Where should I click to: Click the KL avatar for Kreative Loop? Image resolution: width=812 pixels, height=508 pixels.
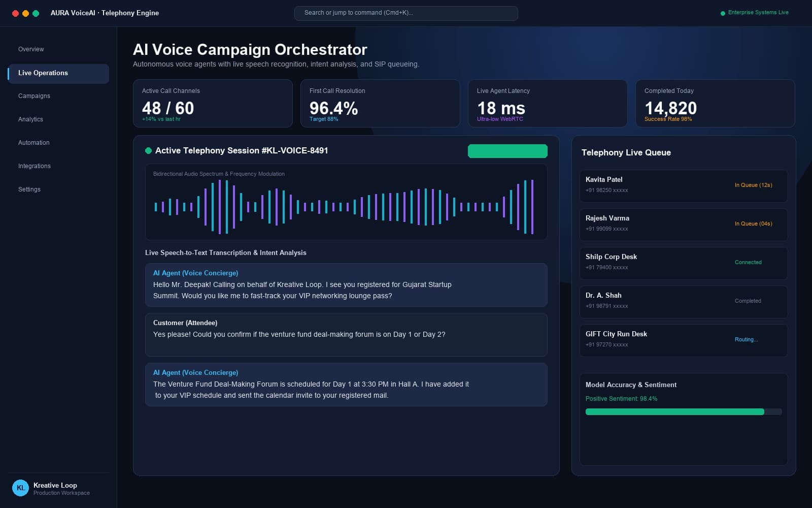click(20, 488)
